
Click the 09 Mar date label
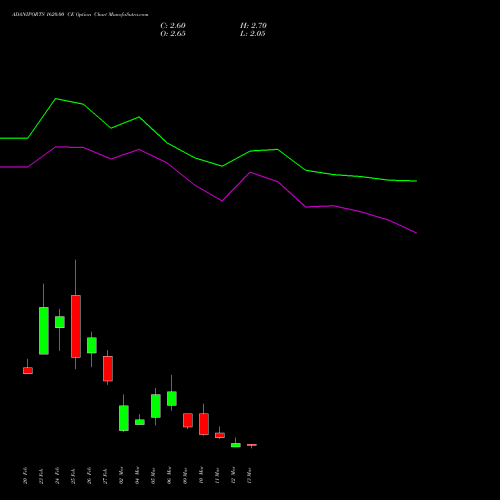[186, 475]
